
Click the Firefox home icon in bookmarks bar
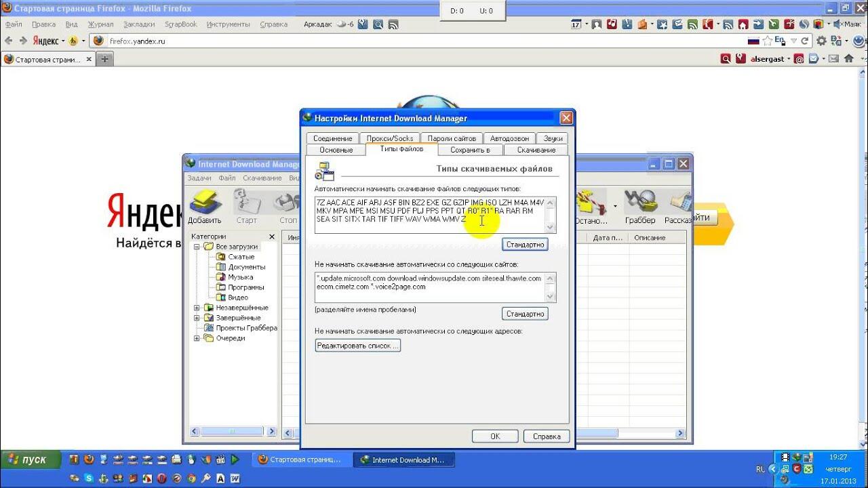(x=848, y=59)
